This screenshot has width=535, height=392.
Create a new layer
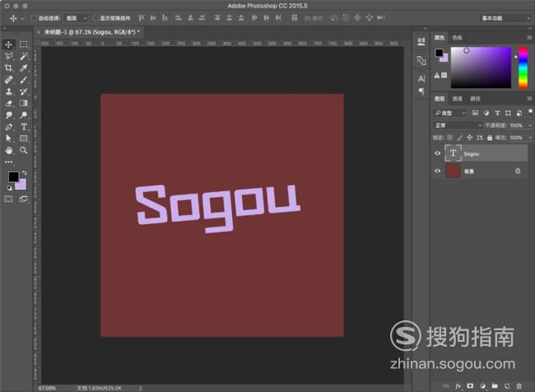click(507, 386)
